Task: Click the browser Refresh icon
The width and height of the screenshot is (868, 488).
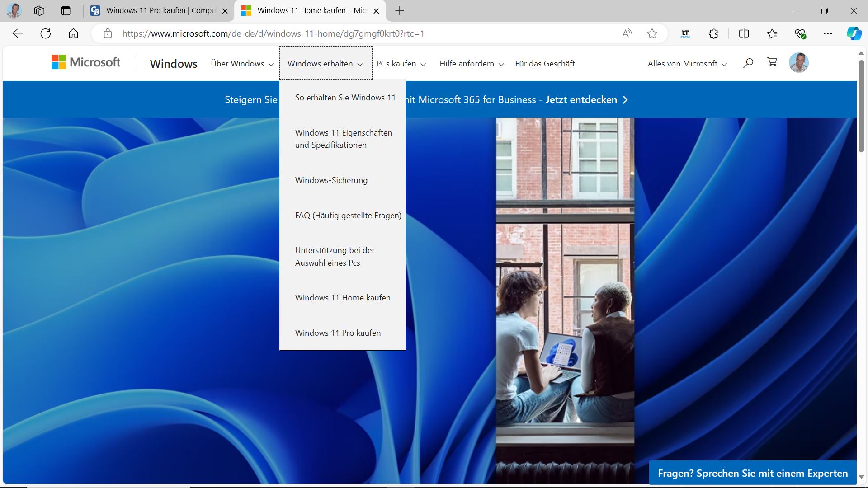Action: (46, 33)
